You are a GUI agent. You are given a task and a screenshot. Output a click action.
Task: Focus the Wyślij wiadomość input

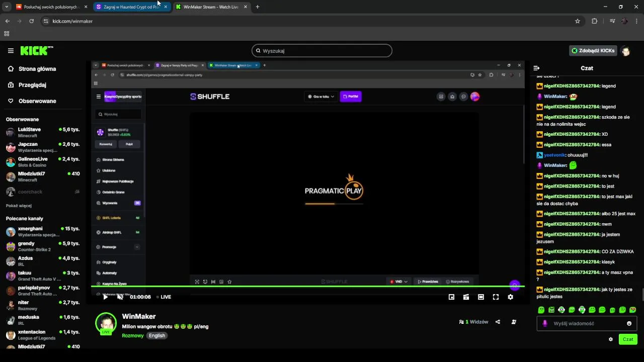pos(587,323)
